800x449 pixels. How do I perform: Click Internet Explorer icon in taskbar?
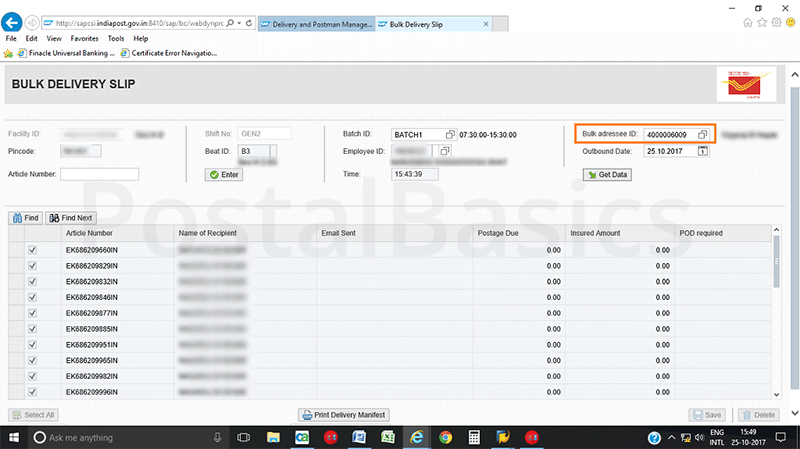click(x=415, y=437)
